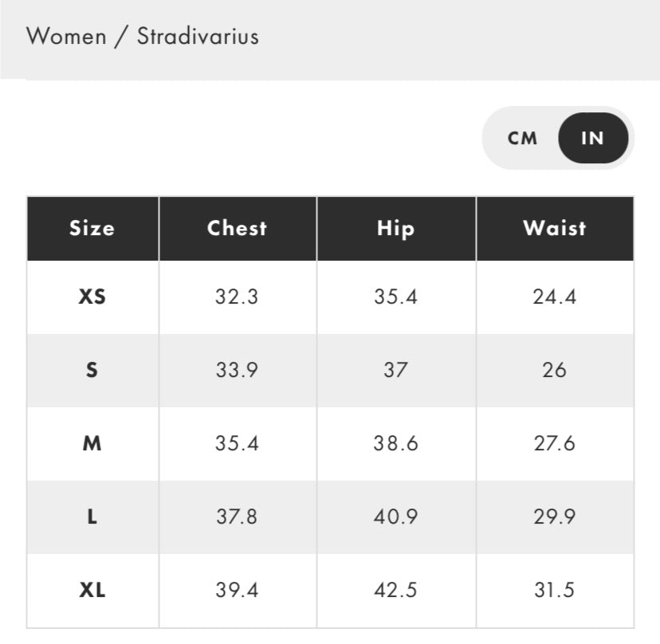Click the XL size label
Screen dimensions: 660x644
92,590
